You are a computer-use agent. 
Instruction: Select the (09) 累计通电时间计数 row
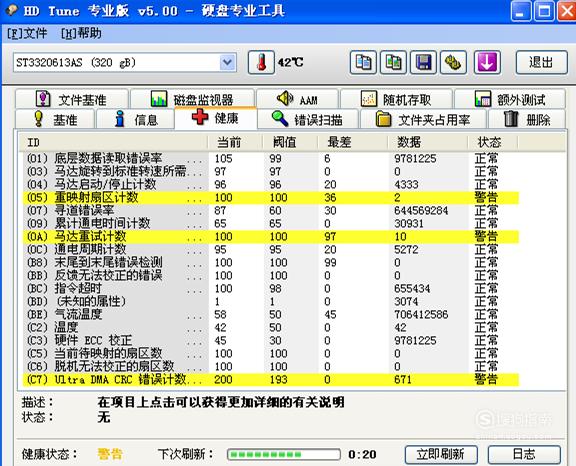coord(270,223)
